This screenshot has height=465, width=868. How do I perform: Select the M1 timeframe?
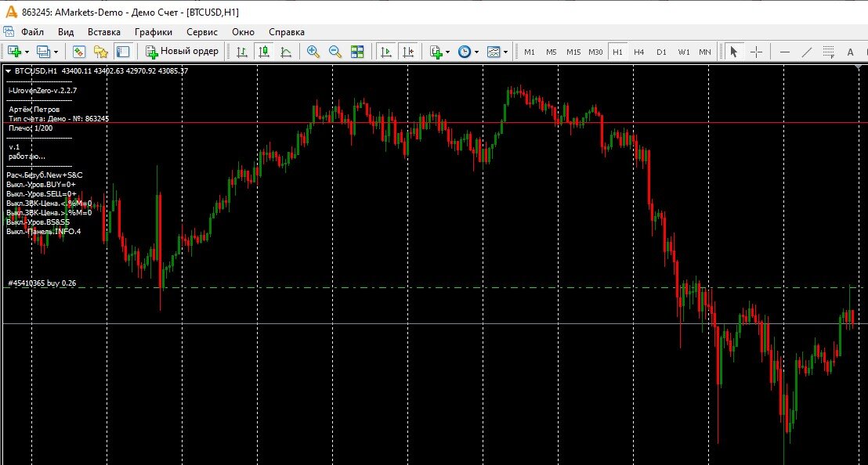coord(530,52)
